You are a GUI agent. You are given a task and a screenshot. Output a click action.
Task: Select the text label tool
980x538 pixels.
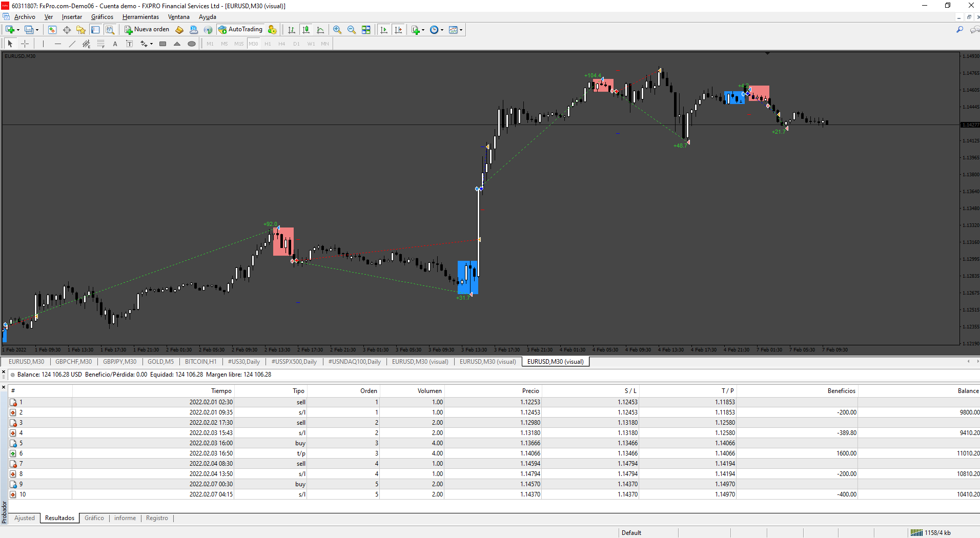[129, 44]
